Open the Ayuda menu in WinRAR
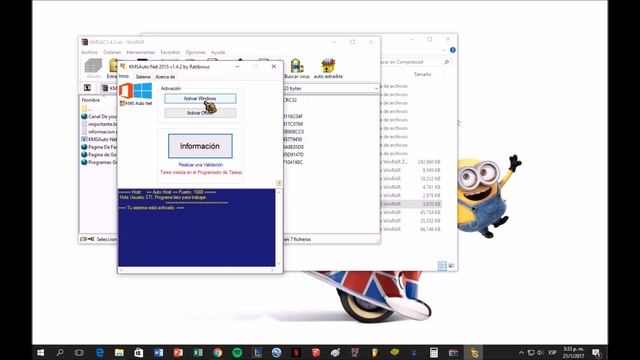Viewport: 640px width, 360px height. click(x=218, y=52)
